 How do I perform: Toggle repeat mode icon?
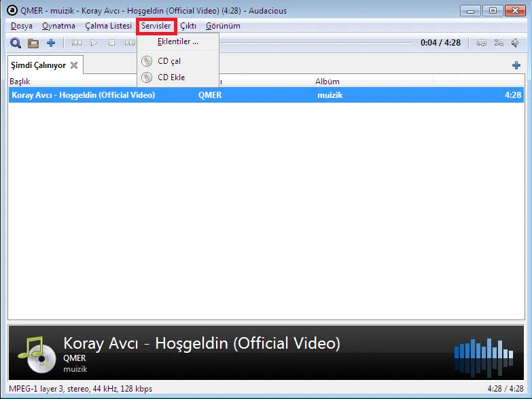pyautogui.click(x=482, y=43)
